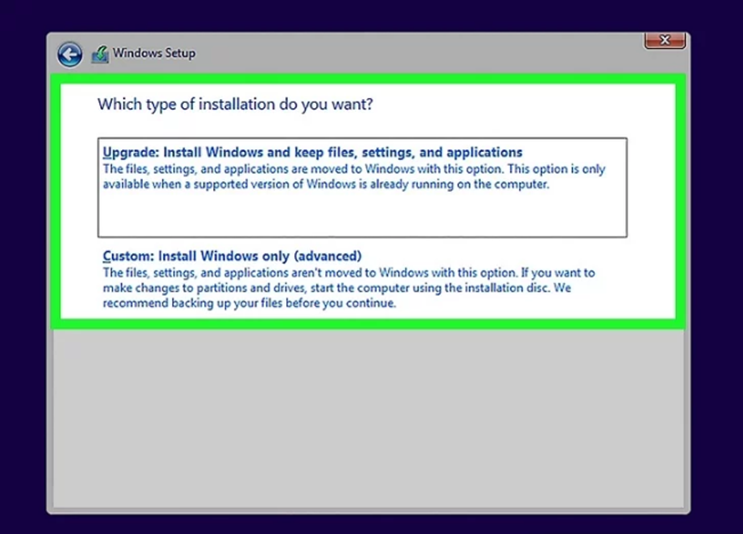Click the Windows Setup title text
This screenshot has height=534, width=743.
154,53
